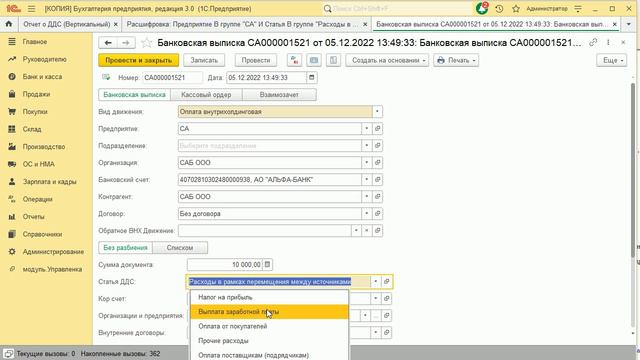Open Банковский счет card icon
The width and height of the screenshot is (640, 360).
pyautogui.click(x=378, y=180)
